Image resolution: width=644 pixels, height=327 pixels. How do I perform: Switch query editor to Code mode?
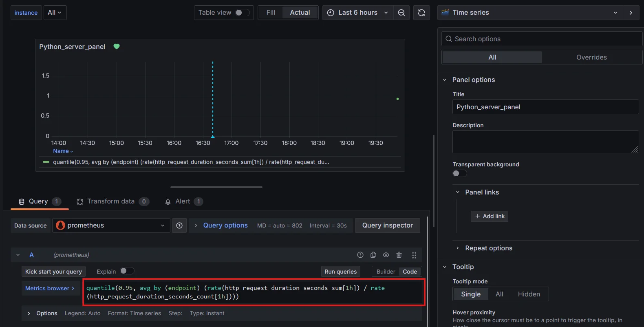click(x=410, y=272)
